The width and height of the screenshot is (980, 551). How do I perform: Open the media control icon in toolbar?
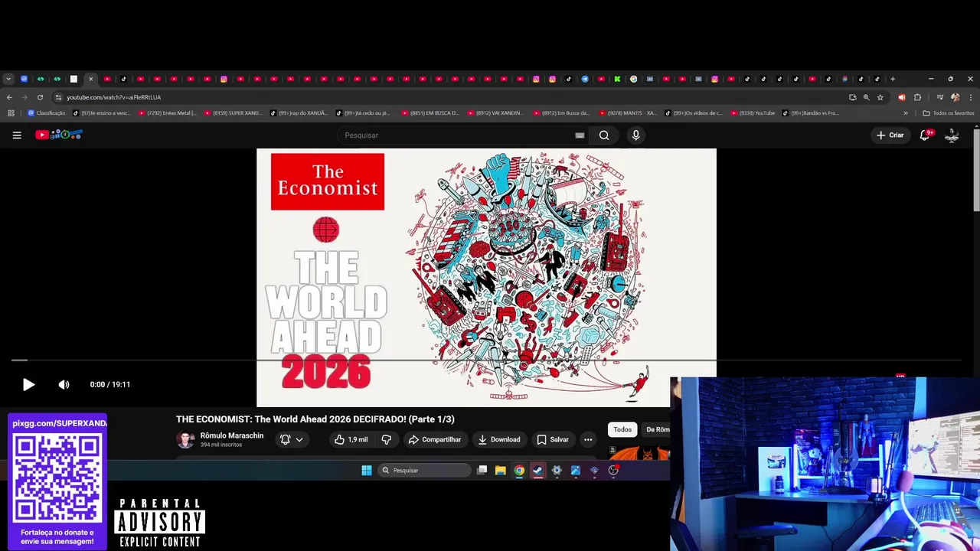point(939,97)
